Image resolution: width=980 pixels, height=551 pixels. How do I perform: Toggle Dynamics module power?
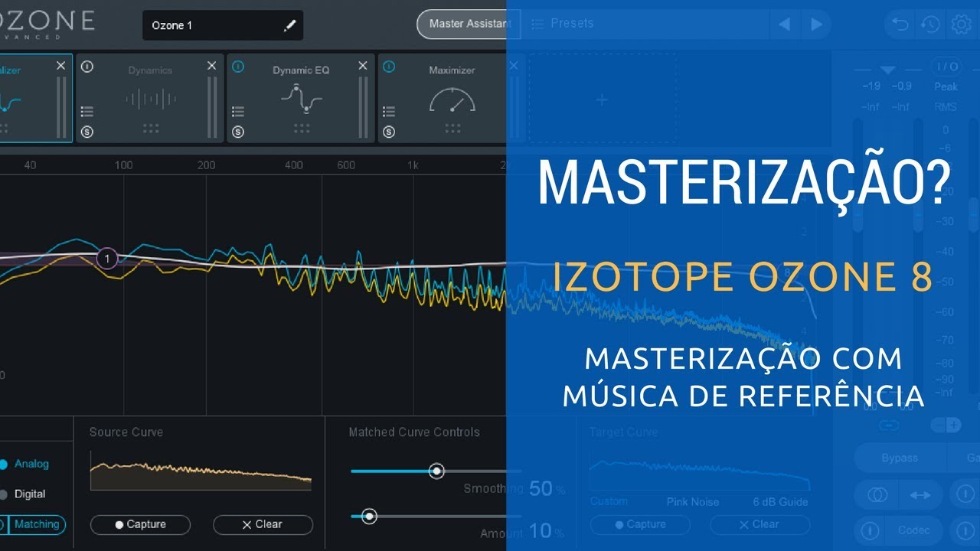click(x=87, y=67)
